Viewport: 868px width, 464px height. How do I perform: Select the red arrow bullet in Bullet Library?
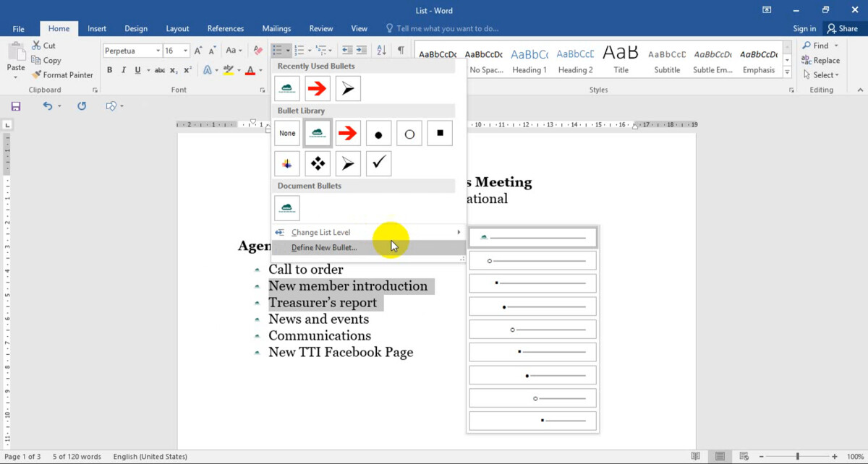(x=348, y=134)
